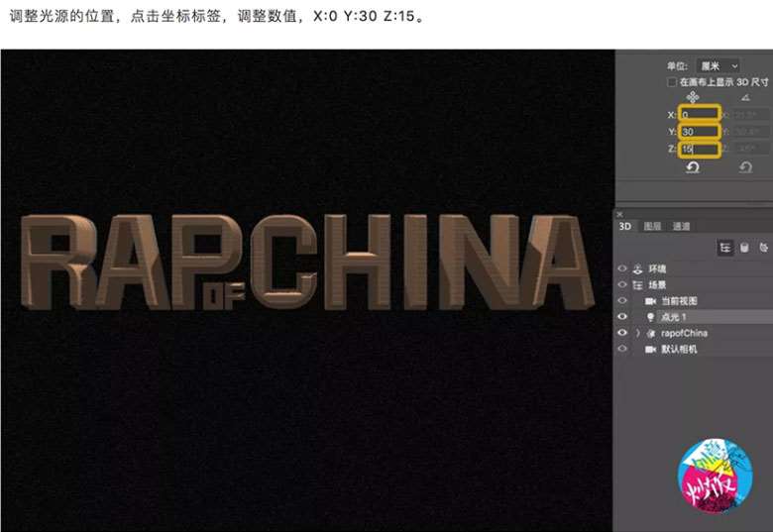This screenshot has height=532, width=773.
Task: Select the 环境 row label
Action: pos(657,268)
